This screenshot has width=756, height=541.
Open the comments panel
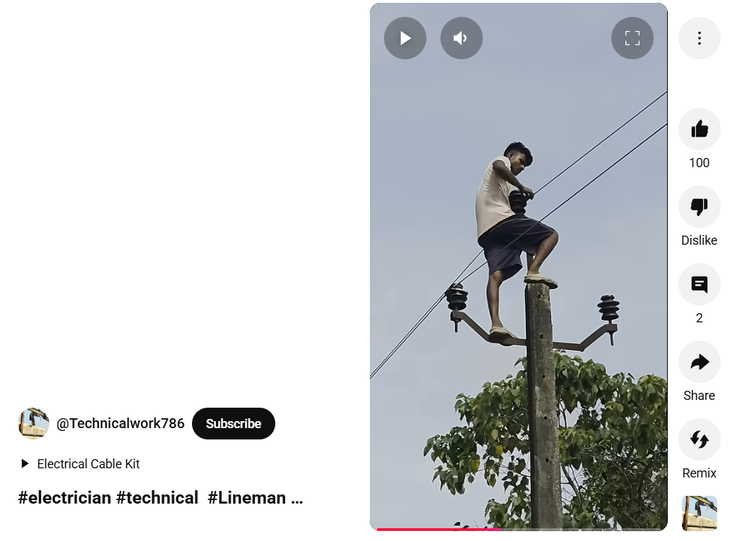pos(699,284)
